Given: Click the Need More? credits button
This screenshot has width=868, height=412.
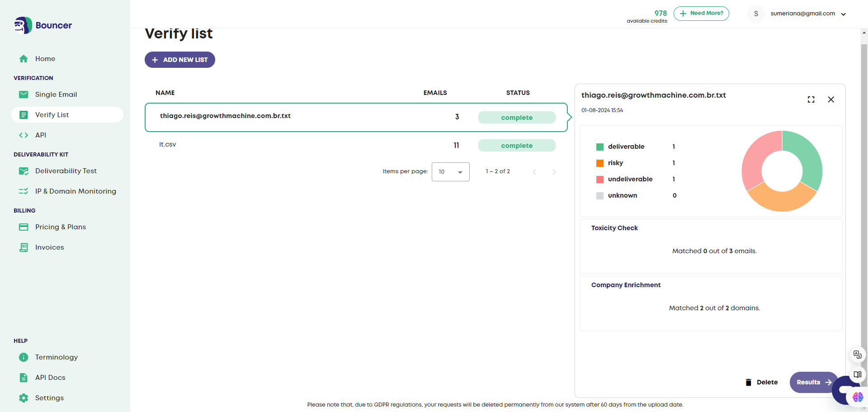Looking at the screenshot, I should tap(701, 14).
